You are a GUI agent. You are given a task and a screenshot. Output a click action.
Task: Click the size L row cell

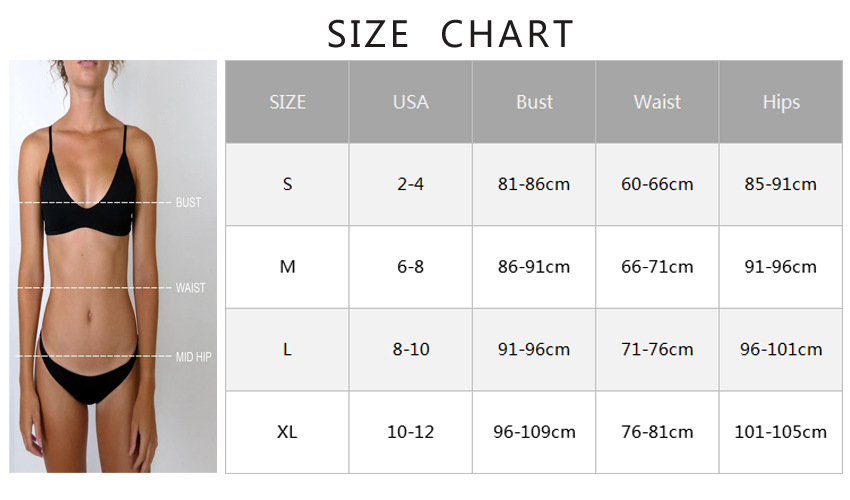287,349
